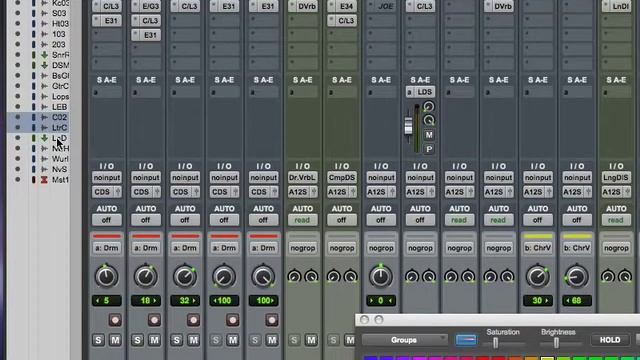This screenshot has width=640, height=360.
Task: Open automation mode 'read' on Dr.VrbL strip
Action: (302, 220)
